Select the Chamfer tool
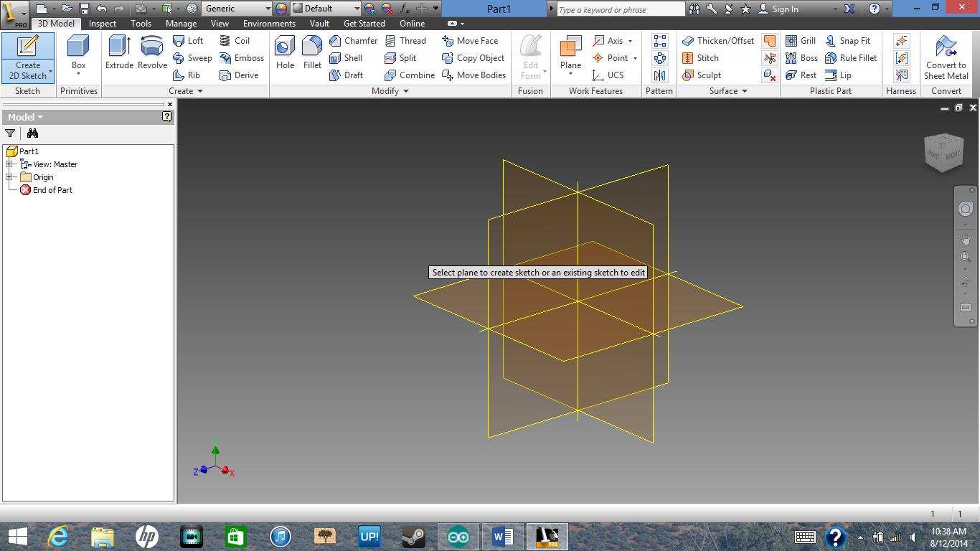Screen dimensions: 980x551 (x=353, y=40)
